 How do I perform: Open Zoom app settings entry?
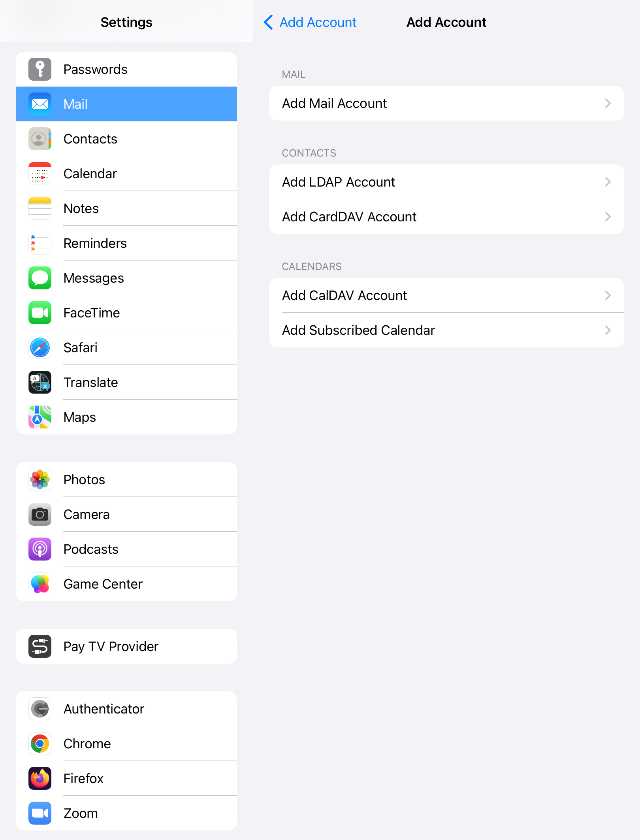126,813
